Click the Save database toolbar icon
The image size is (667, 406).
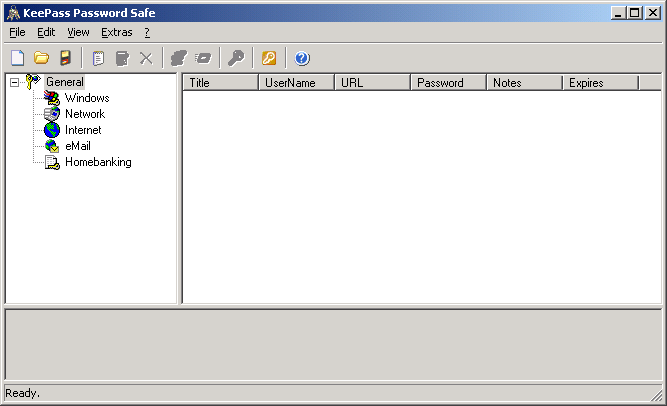[65, 58]
